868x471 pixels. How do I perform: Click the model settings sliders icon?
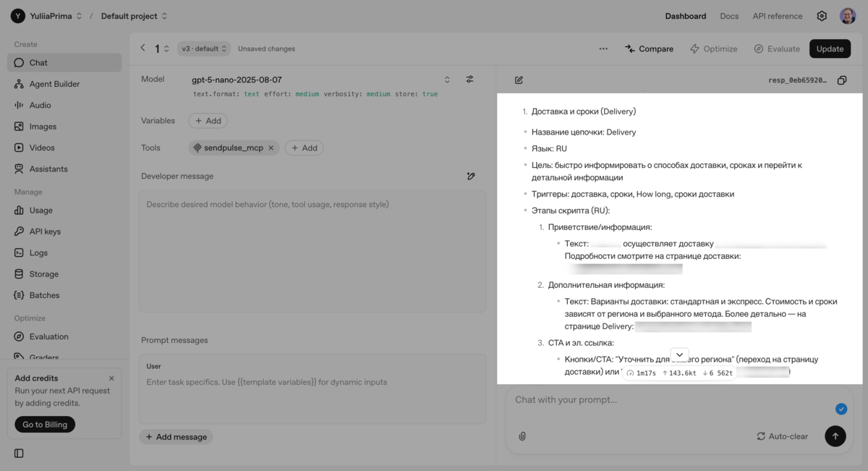click(469, 80)
